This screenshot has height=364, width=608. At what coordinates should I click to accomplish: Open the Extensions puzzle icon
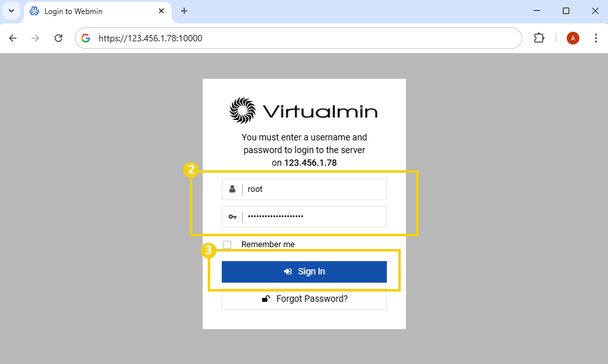coord(539,38)
